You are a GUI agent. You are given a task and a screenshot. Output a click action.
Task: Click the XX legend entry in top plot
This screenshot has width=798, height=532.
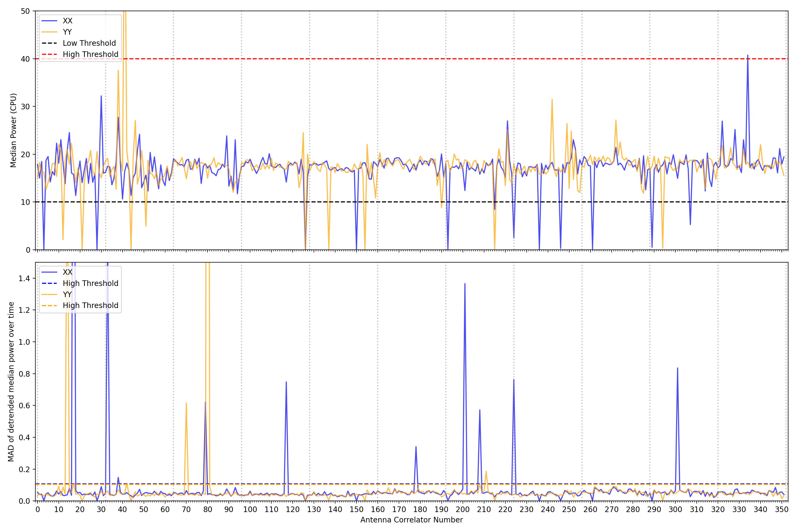pyautogui.click(x=67, y=21)
